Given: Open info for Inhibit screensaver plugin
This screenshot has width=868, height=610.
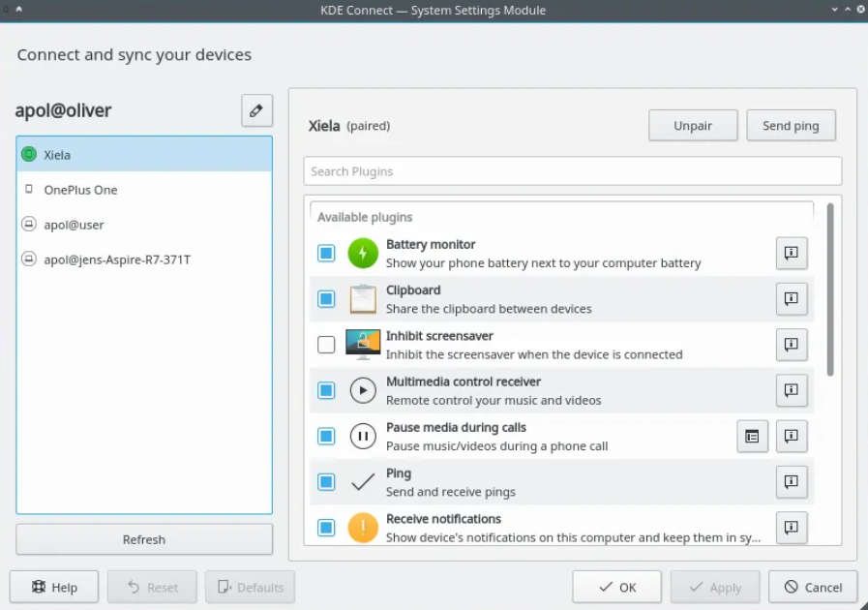Looking at the screenshot, I should click(791, 345).
